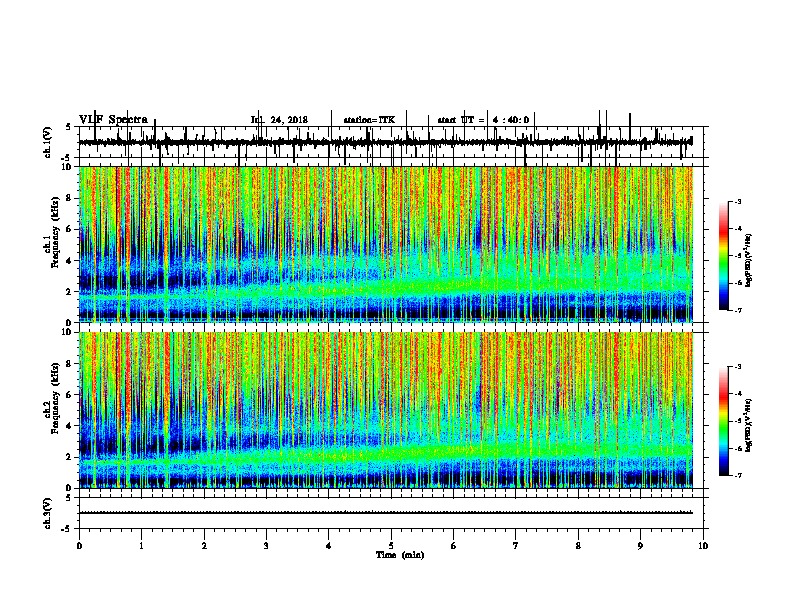Image resolution: width=792 pixels, height=612 pixels.
Task: Click time axis tick label "3"
Action: 266,546
